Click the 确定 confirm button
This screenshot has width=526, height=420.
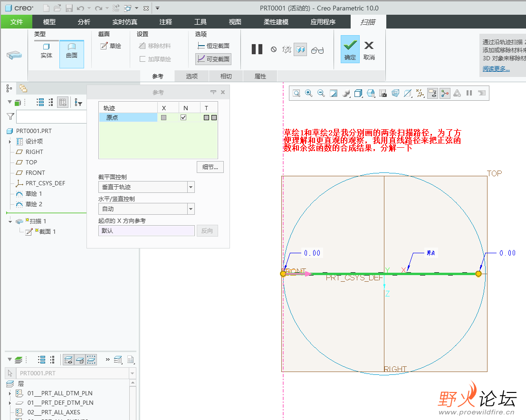pos(350,49)
